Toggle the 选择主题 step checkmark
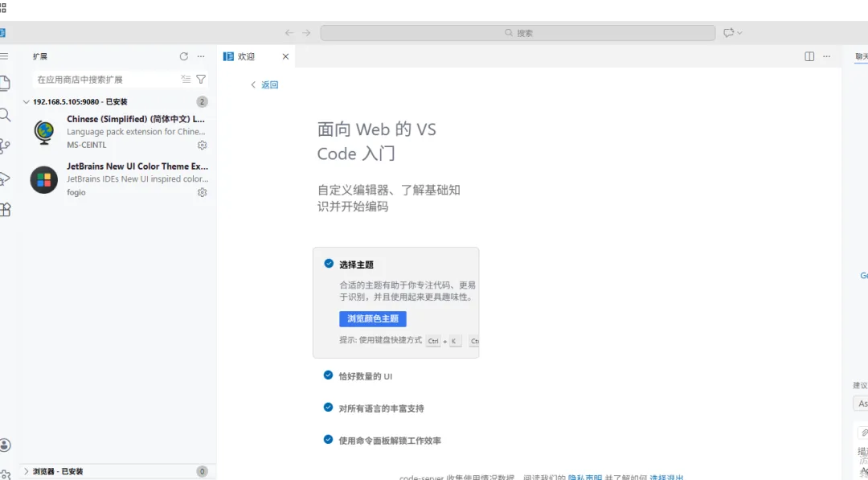 329,264
